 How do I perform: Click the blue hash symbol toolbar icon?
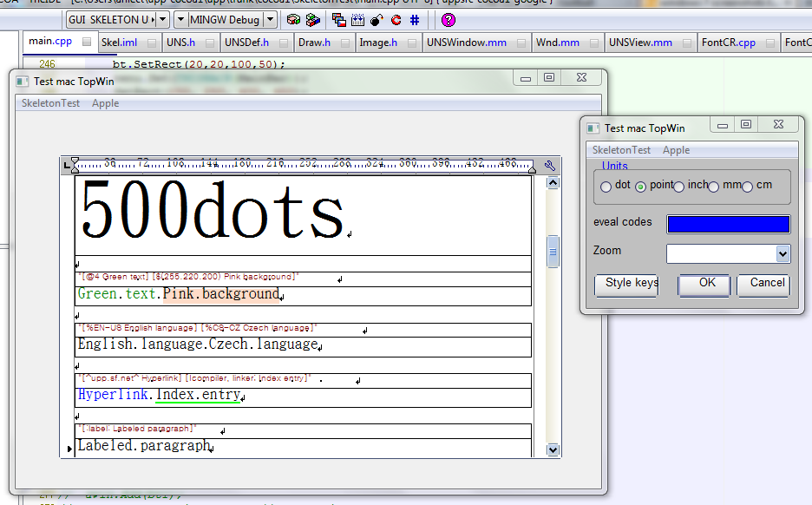(415, 19)
